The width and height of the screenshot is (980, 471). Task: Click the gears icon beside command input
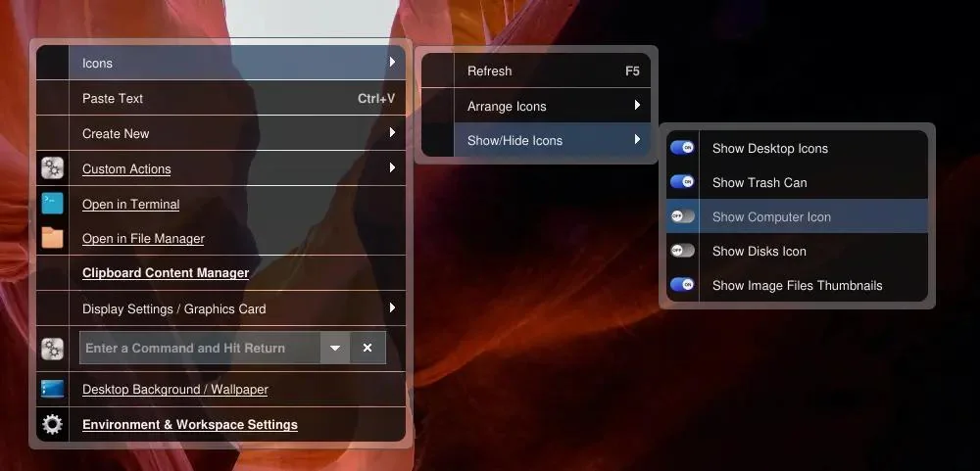coord(53,348)
